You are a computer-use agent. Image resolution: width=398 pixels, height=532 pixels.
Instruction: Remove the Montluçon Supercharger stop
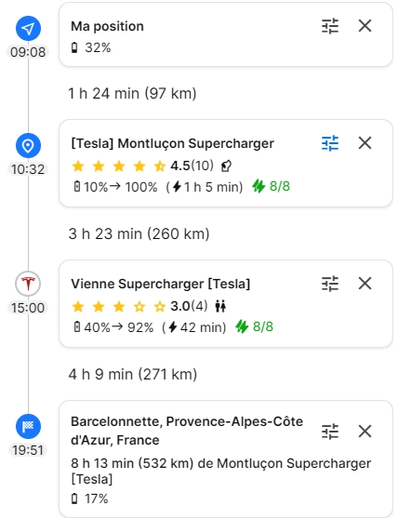pos(365,143)
